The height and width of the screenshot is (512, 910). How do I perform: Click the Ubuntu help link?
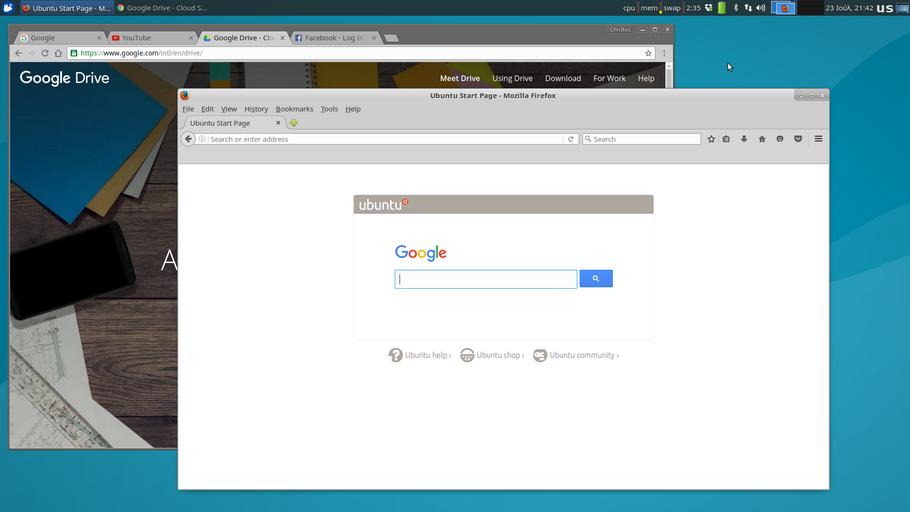(420, 355)
